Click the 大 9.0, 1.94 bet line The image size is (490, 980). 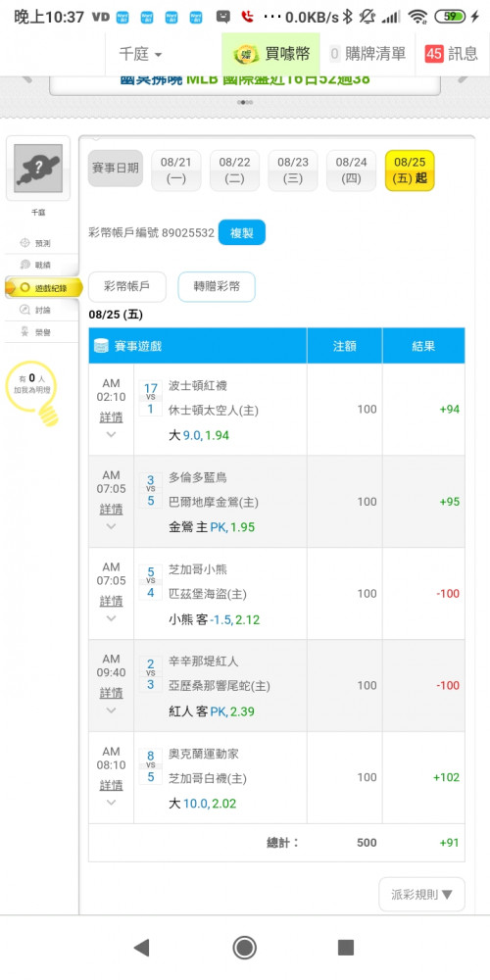199,436
